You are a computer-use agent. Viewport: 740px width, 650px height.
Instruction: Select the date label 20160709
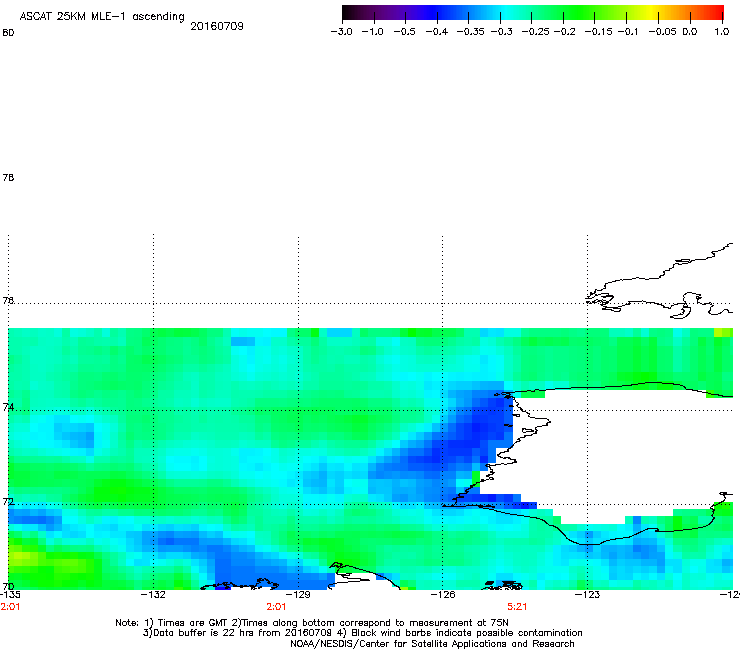[x=217, y=26]
